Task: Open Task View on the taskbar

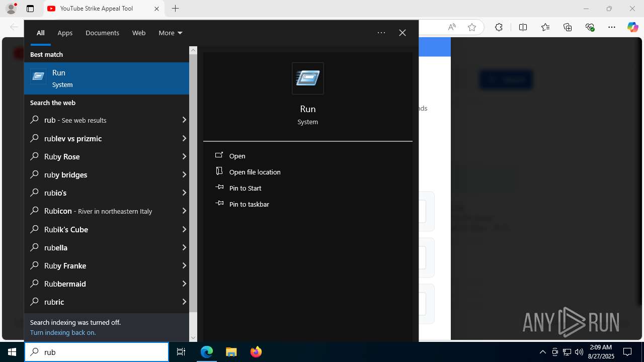Action: (181, 352)
